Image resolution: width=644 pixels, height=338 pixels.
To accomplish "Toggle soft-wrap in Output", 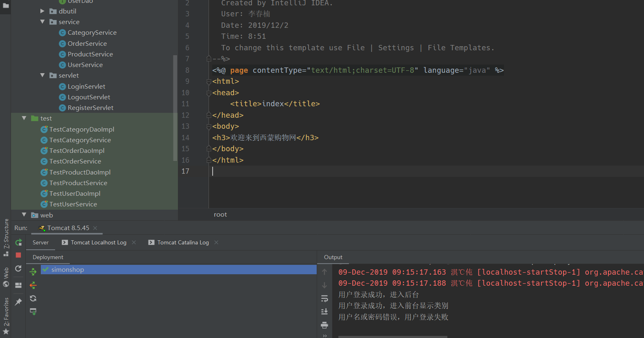I will tap(324, 298).
